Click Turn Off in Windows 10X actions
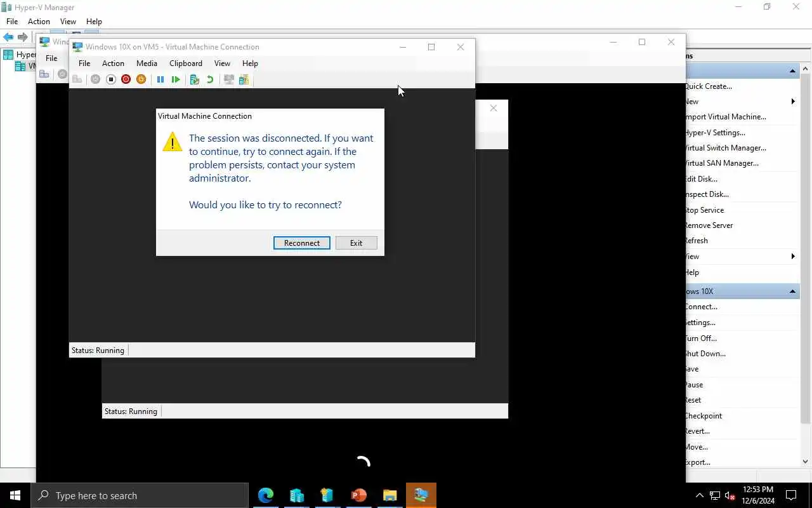Screen dimensions: 812x508 (701, 338)
